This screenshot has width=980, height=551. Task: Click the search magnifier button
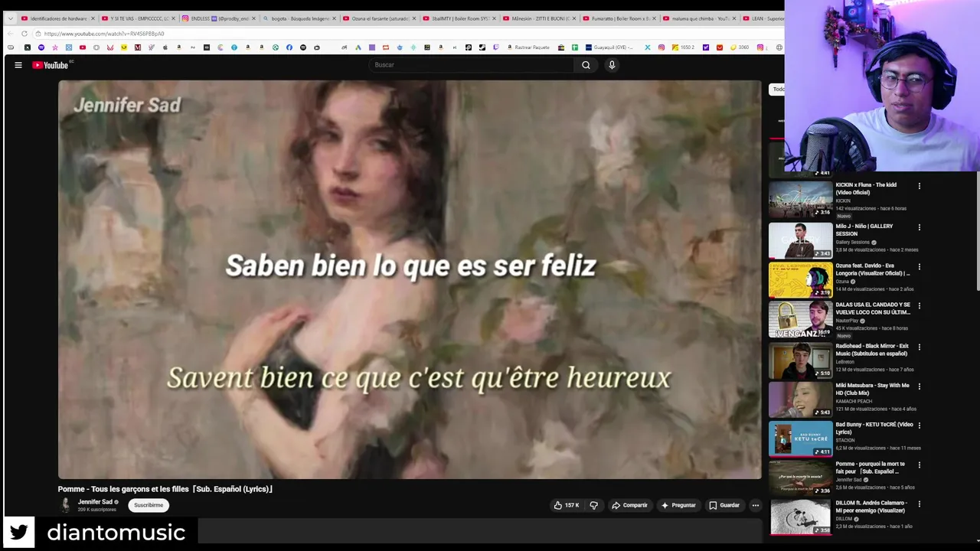tap(586, 65)
